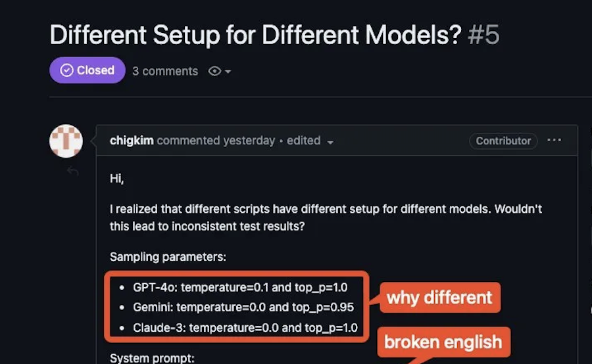Expand the dropdown arrow beside the eye icon
This screenshot has width=592, height=364.
(228, 72)
